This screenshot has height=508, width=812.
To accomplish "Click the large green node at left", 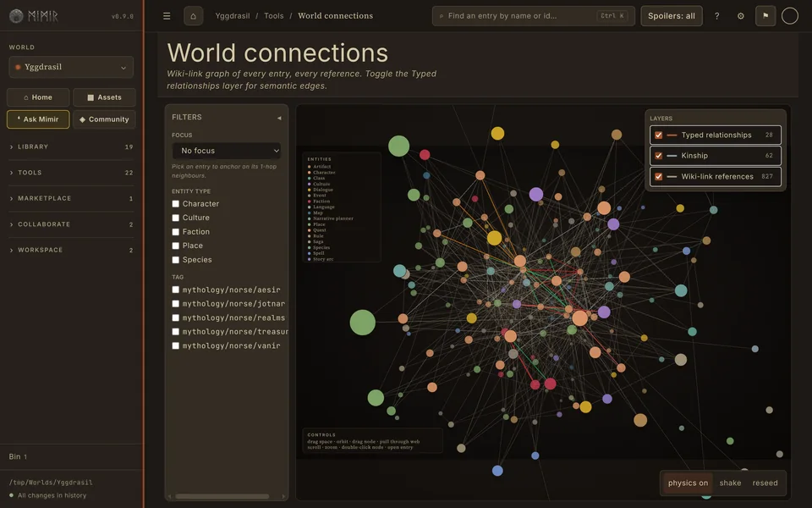I will (x=363, y=323).
